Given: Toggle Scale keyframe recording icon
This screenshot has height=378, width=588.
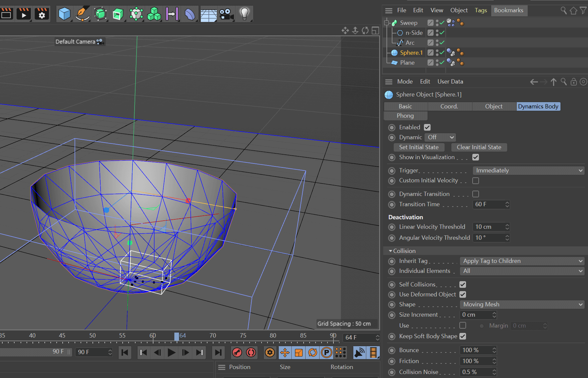Looking at the screenshot, I should [299, 352].
